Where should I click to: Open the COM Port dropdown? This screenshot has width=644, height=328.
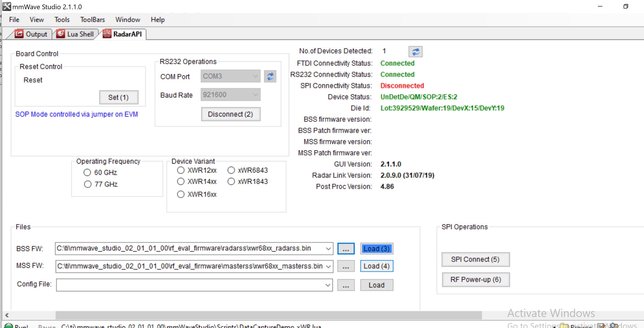click(x=255, y=76)
